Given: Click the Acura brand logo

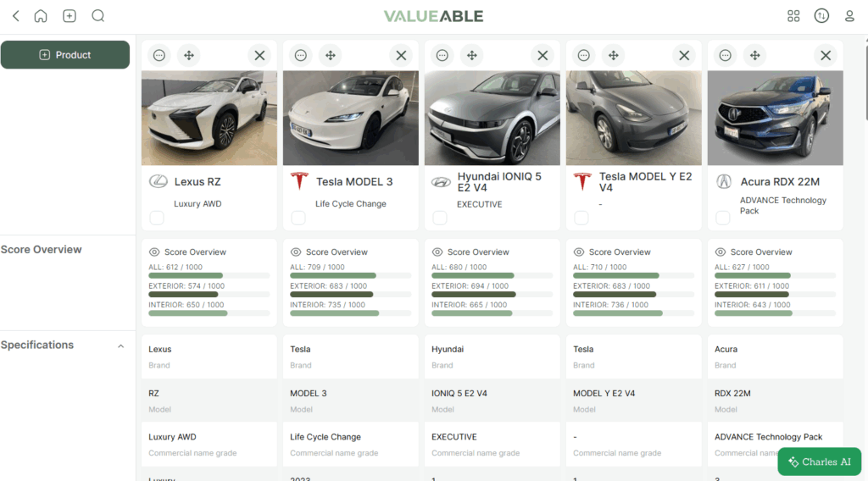Looking at the screenshot, I should 724,181.
